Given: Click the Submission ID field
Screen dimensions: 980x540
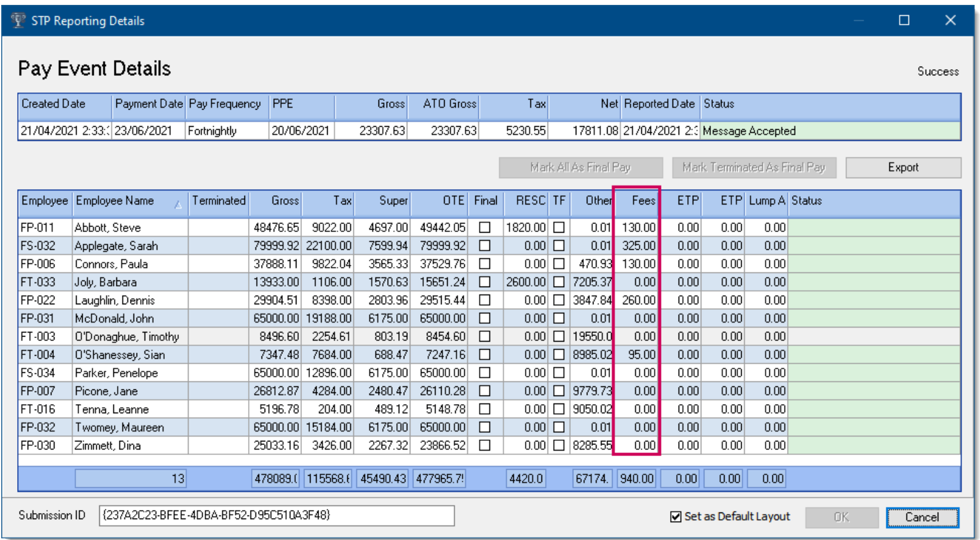Looking at the screenshot, I should [277, 516].
